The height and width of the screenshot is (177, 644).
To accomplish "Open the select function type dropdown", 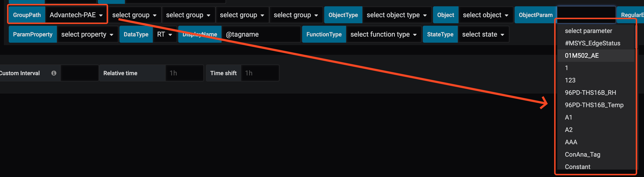I will (383, 34).
